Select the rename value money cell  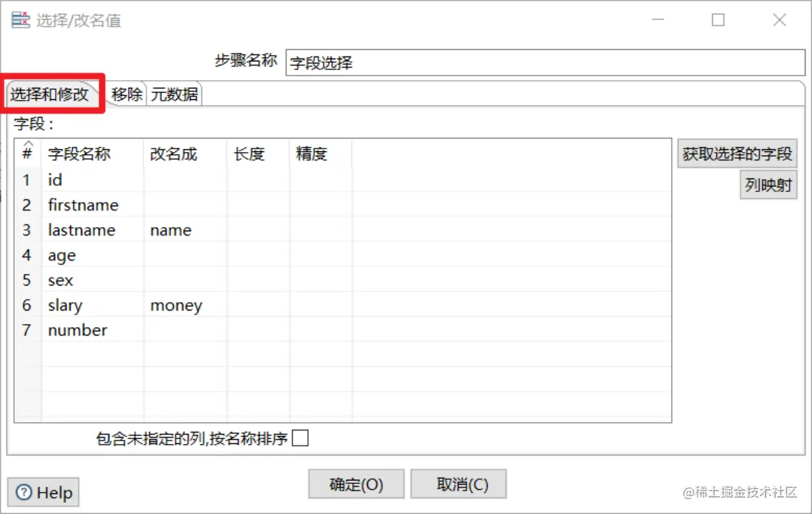coord(186,306)
